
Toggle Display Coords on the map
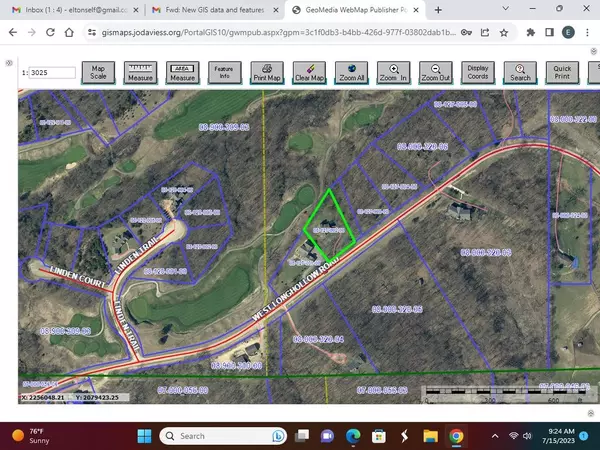click(478, 73)
